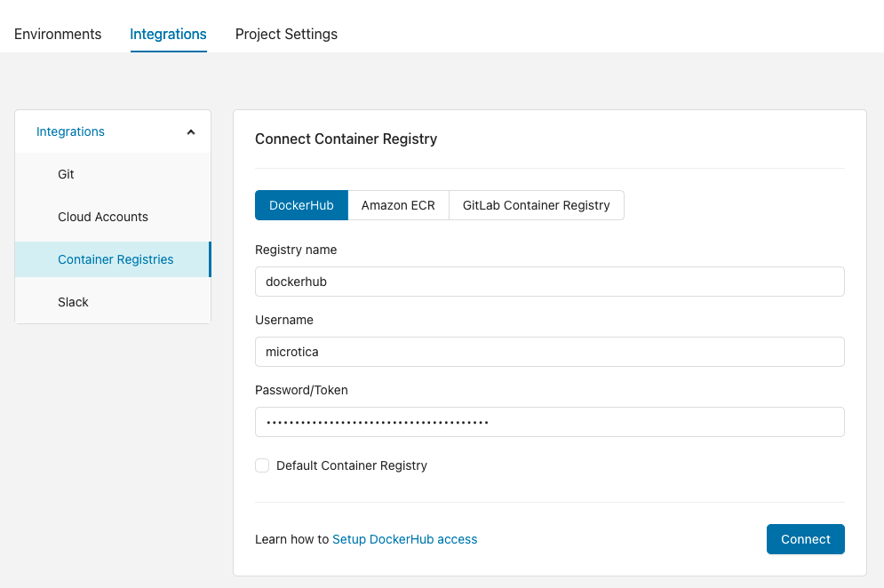This screenshot has width=884, height=588.
Task: Enable the Default Container Registry checkbox
Action: [x=262, y=465]
